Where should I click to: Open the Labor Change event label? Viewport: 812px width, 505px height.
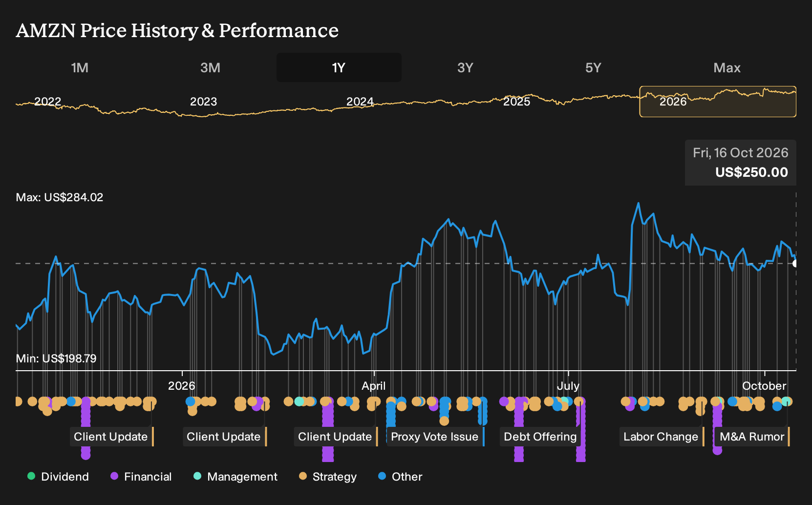pyautogui.click(x=662, y=437)
